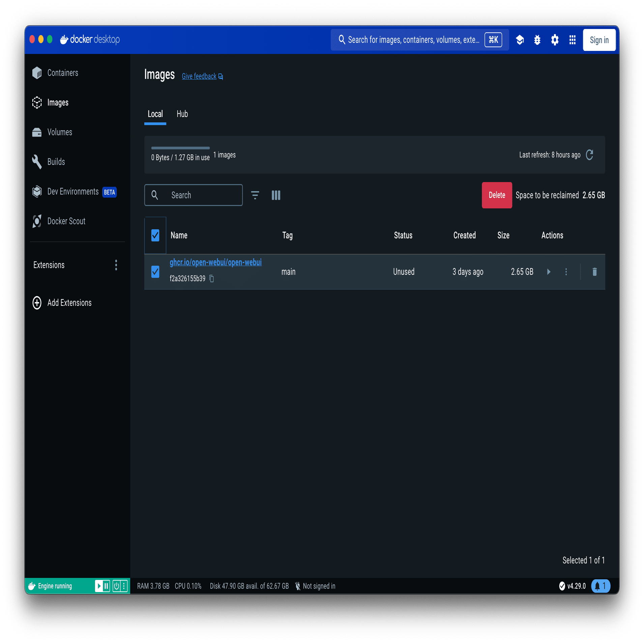Open the Troubleshoot bug icon
Image resolution: width=644 pixels, height=644 pixels.
(537, 40)
